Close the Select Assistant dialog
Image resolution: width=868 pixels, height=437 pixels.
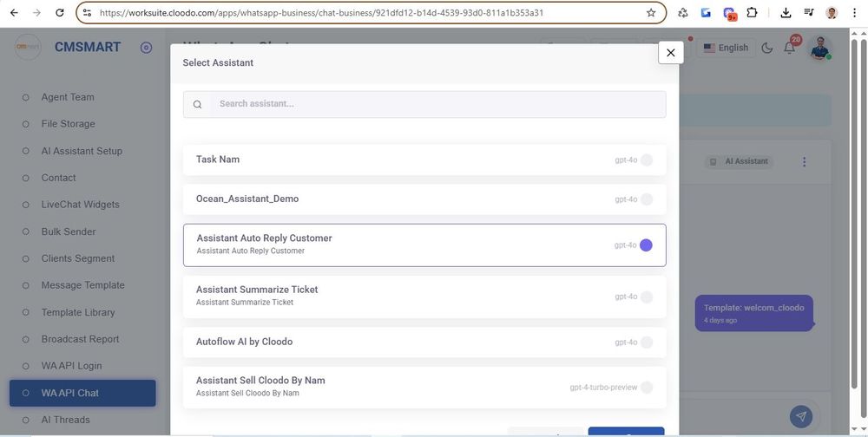coord(670,52)
